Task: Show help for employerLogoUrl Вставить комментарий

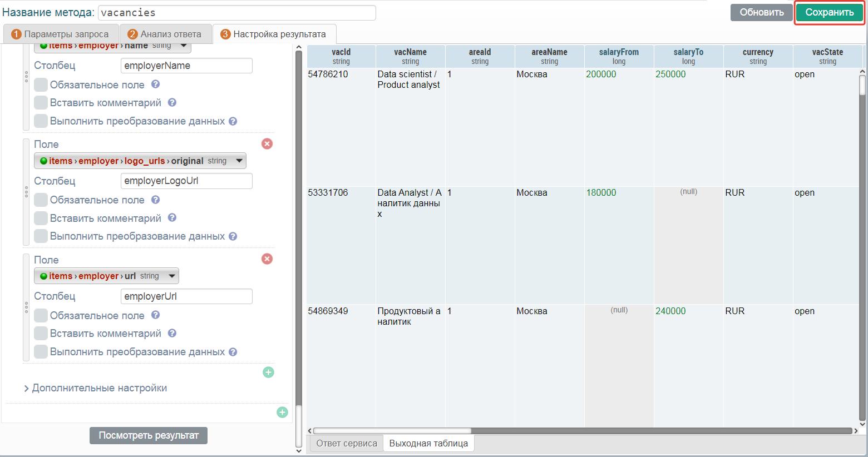Action: point(172,218)
